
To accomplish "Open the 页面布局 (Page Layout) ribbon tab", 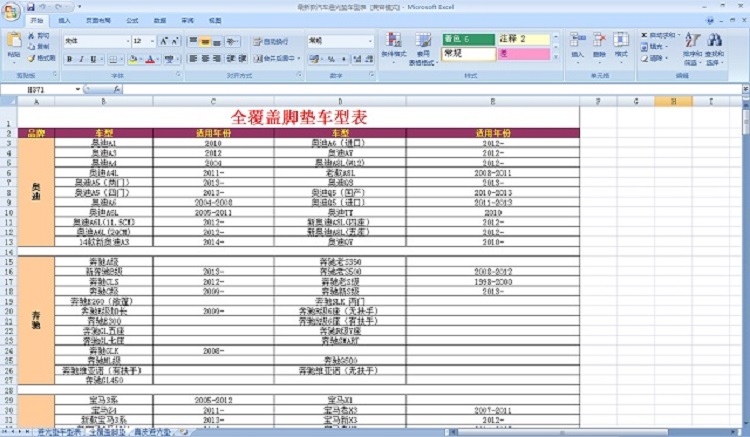I will click(x=98, y=21).
